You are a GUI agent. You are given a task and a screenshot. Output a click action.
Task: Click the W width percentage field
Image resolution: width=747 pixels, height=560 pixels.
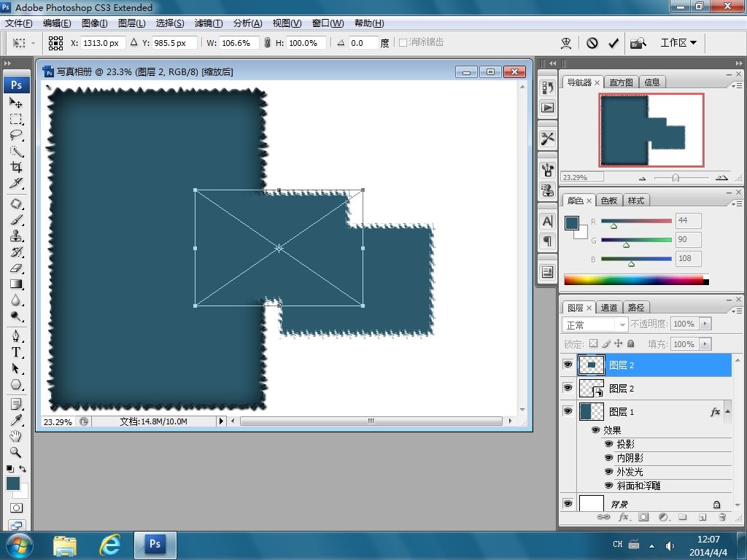pyautogui.click(x=239, y=43)
